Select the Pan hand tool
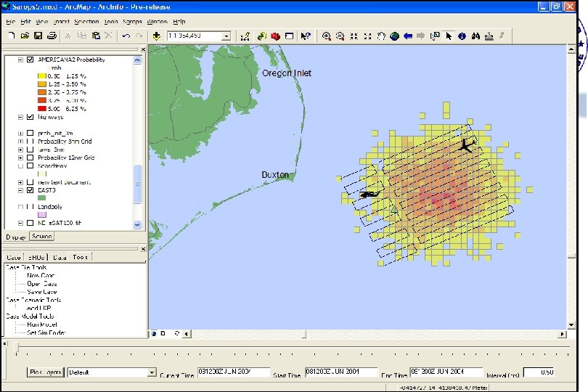The image size is (588, 392). (x=380, y=36)
